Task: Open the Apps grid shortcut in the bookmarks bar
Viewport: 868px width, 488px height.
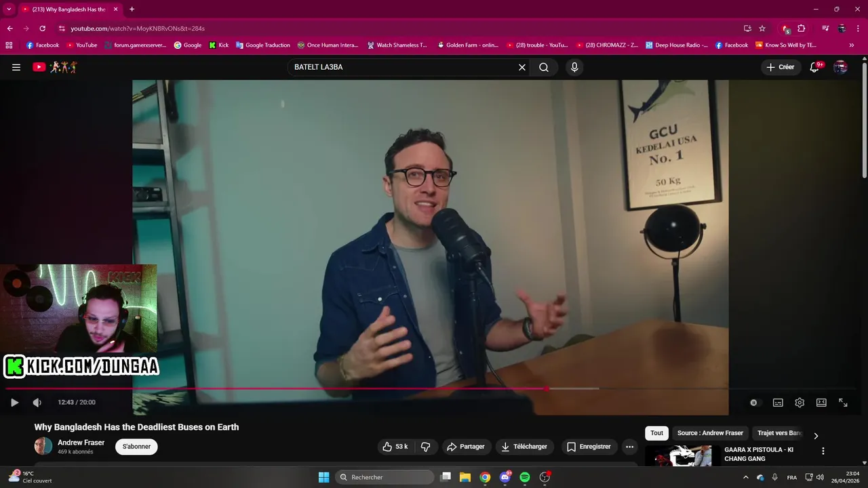Action: click(9, 45)
